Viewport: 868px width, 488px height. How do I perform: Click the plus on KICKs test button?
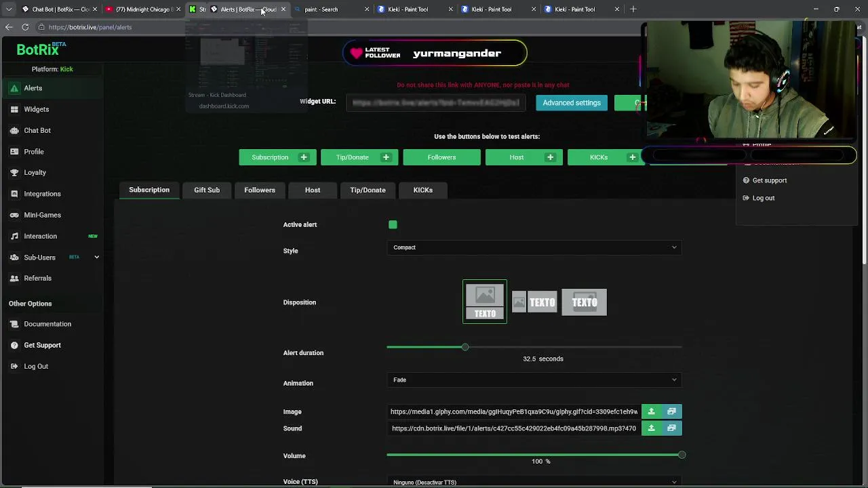coord(632,157)
